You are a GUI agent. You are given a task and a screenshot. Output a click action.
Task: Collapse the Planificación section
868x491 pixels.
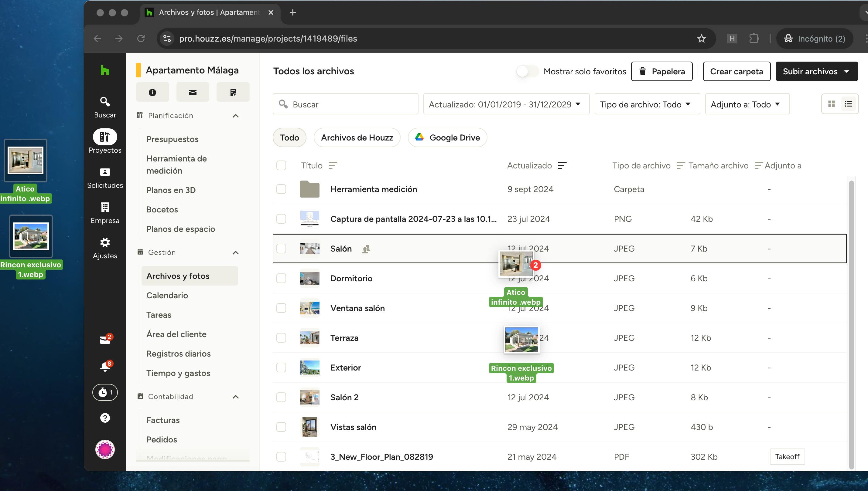236,116
